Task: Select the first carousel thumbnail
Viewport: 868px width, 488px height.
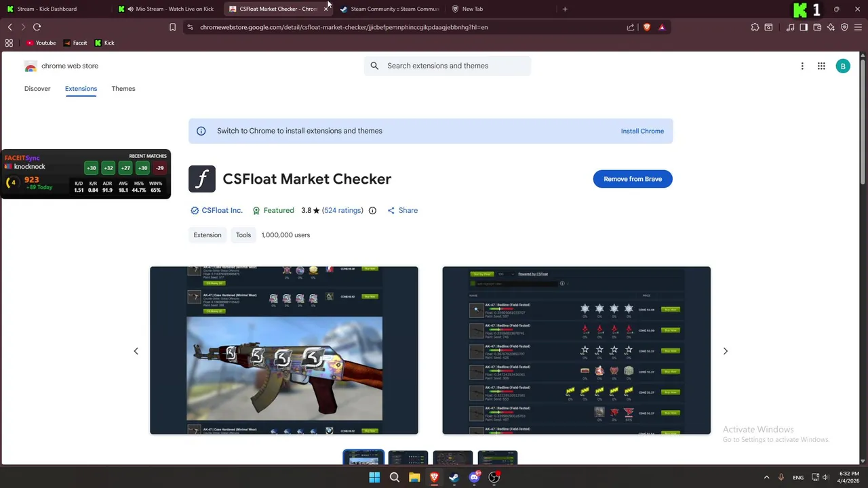Action: [x=363, y=458]
